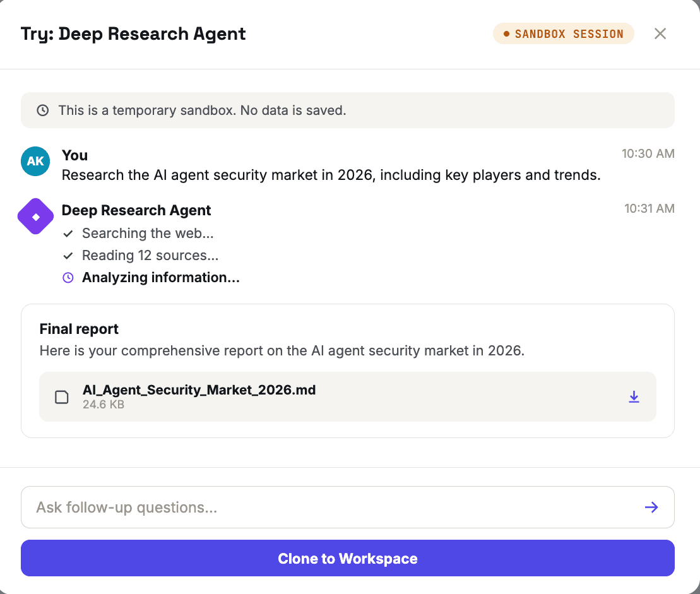
Task: Click the Sandbox Session badge
Action: [x=564, y=34]
